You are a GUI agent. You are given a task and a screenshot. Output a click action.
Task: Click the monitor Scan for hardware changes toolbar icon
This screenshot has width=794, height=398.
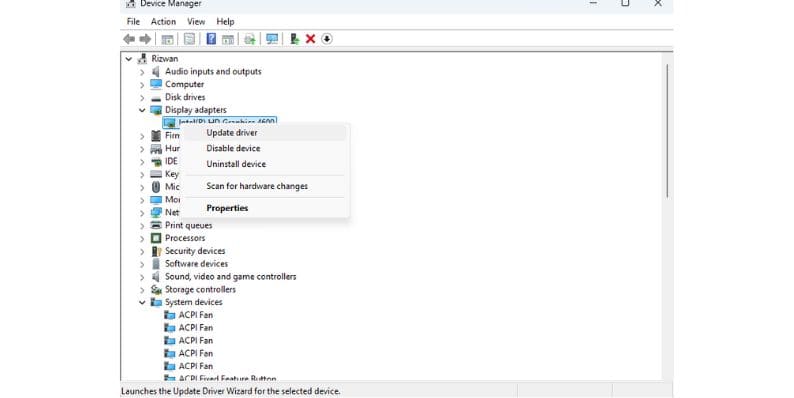click(x=272, y=39)
